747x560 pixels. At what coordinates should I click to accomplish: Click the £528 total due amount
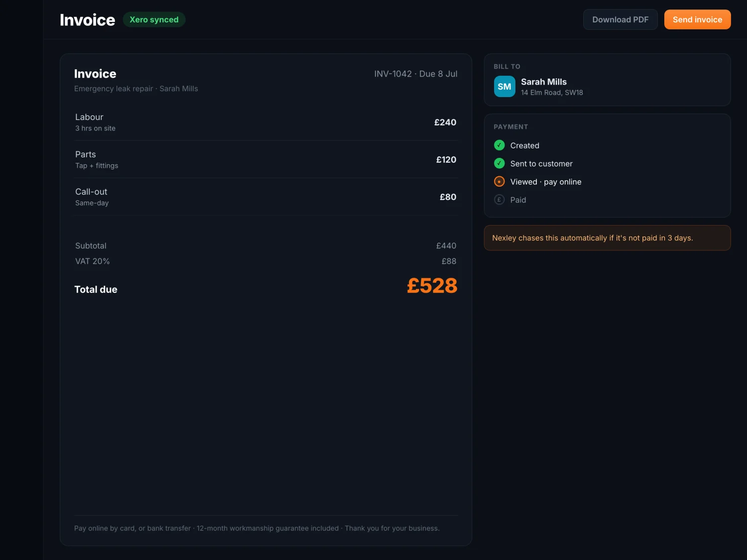432,286
